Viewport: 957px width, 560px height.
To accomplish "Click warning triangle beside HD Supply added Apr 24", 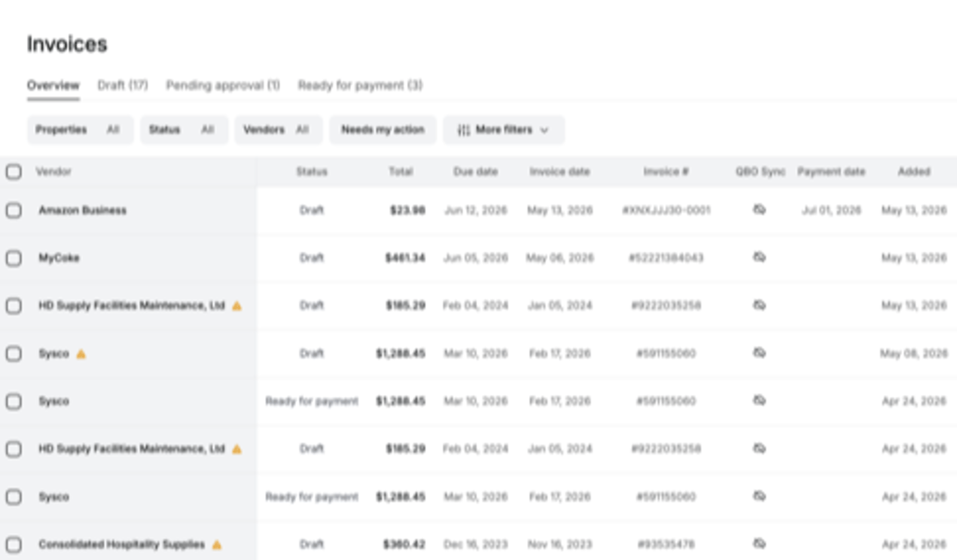I will (x=237, y=449).
